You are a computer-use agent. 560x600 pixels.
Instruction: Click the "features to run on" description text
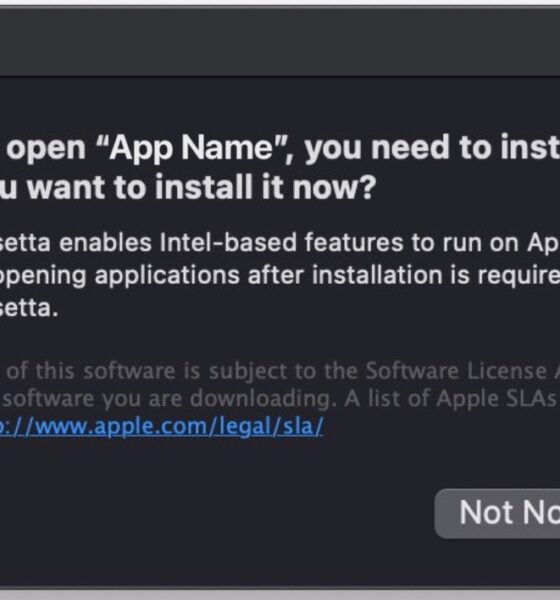pos(411,243)
